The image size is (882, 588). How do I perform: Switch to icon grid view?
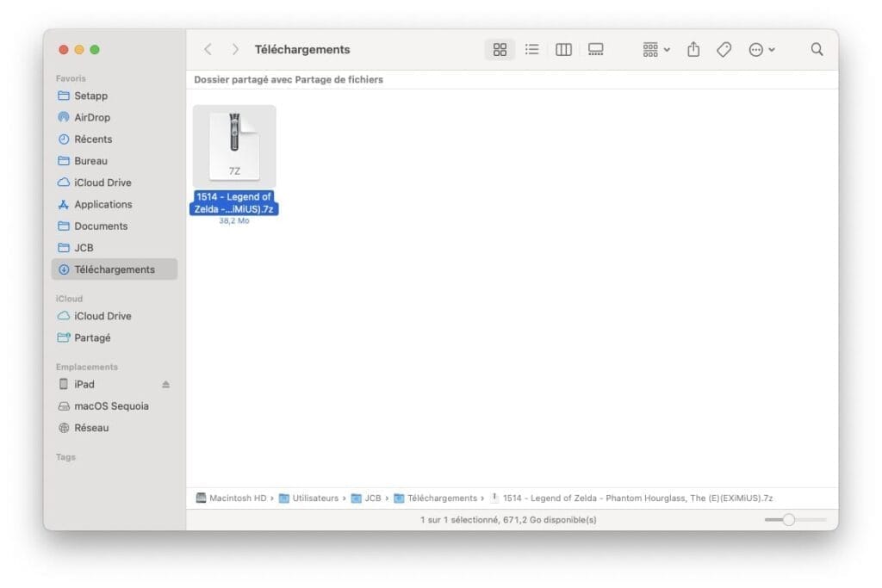point(500,50)
